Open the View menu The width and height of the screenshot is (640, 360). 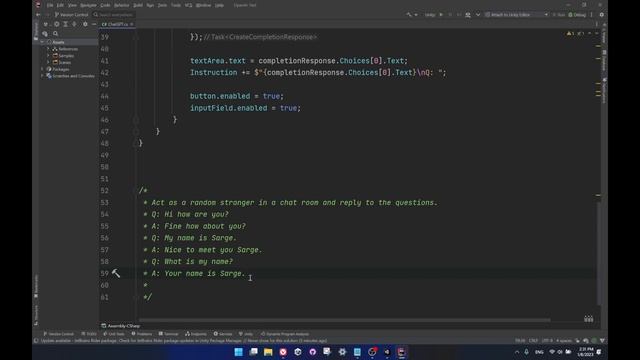pyautogui.click(x=72, y=5)
